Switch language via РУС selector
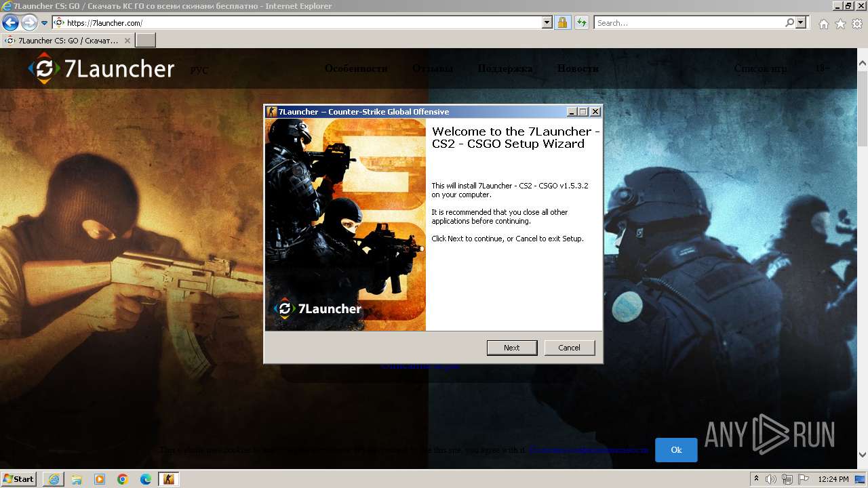The width and height of the screenshot is (868, 488). pyautogui.click(x=199, y=70)
